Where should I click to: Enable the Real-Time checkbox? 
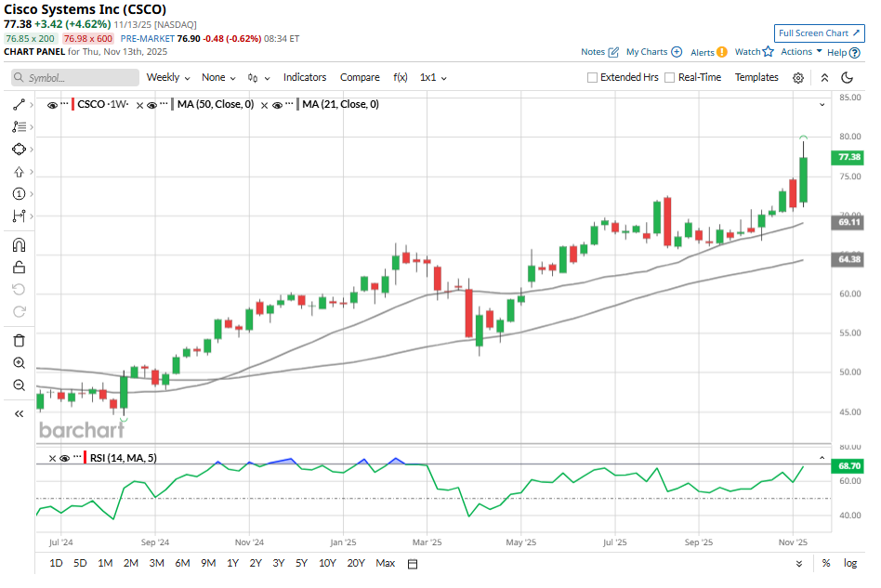[670, 78]
